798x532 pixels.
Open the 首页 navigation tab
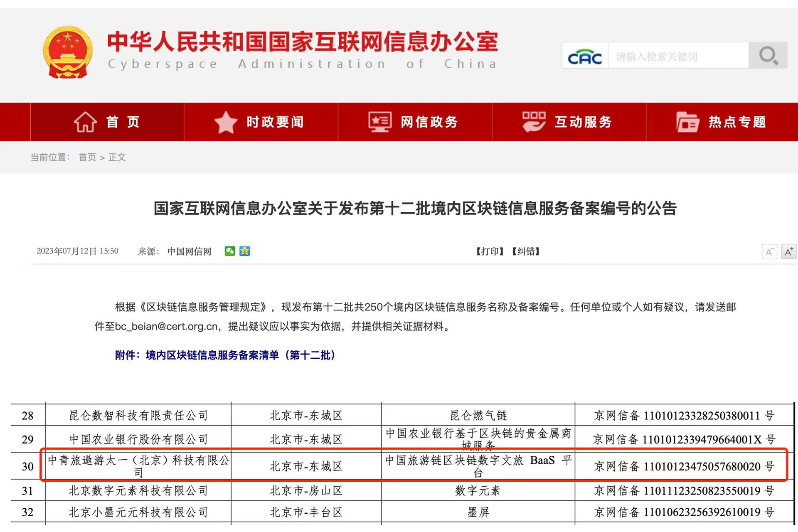pyautogui.click(x=107, y=122)
